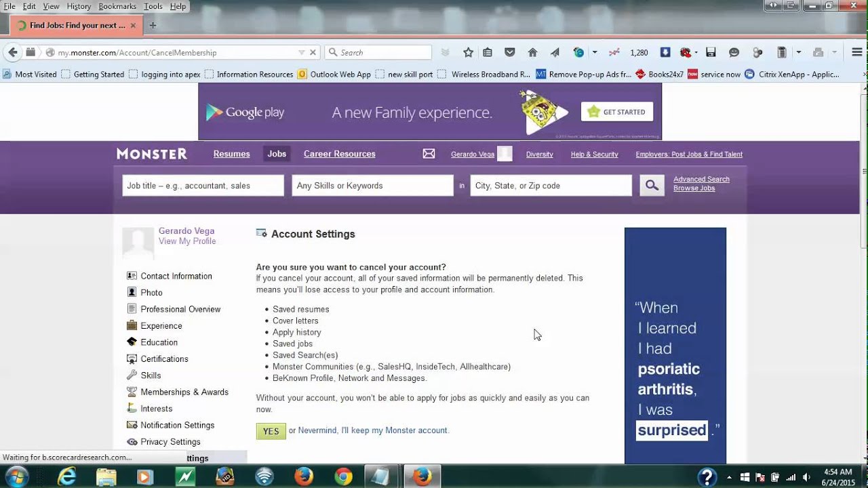Open Certifications in sidebar

pos(164,359)
